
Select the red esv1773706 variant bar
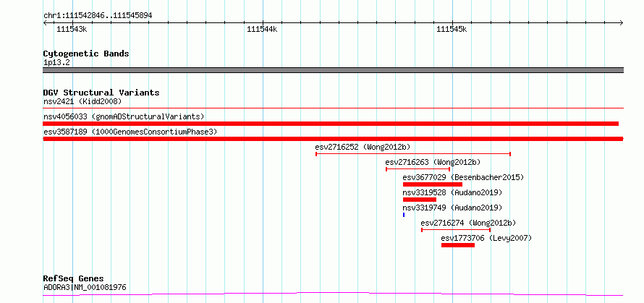(x=458, y=245)
